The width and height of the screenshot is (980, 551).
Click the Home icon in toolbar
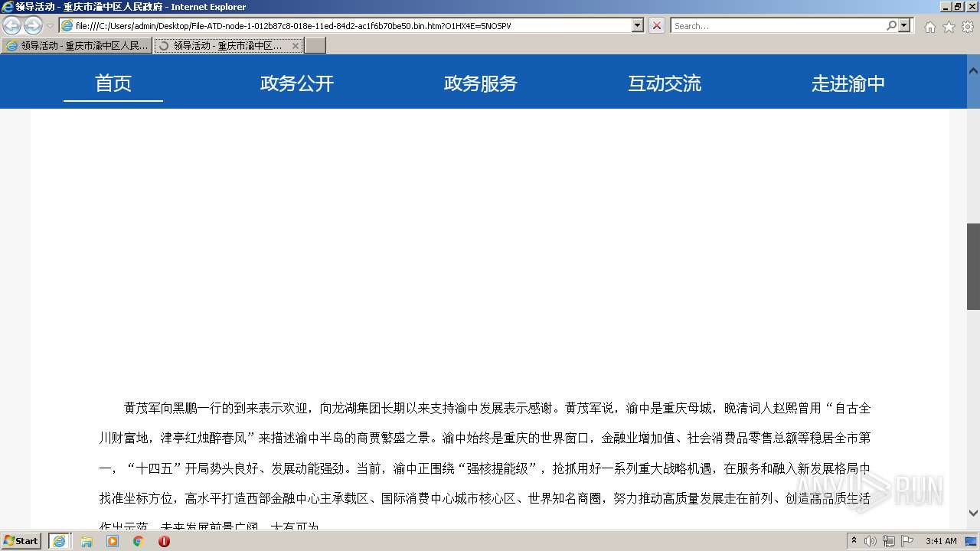point(929,27)
